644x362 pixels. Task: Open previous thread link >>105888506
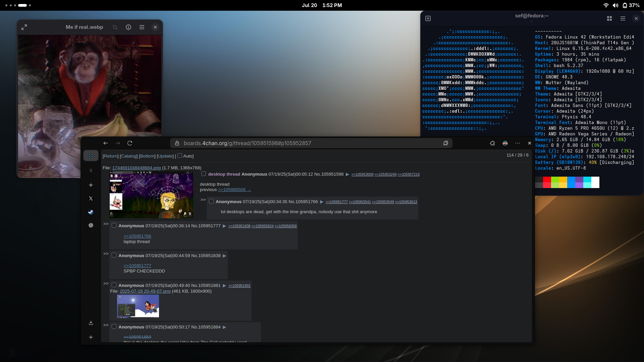pyautogui.click(x=234, y=190)
